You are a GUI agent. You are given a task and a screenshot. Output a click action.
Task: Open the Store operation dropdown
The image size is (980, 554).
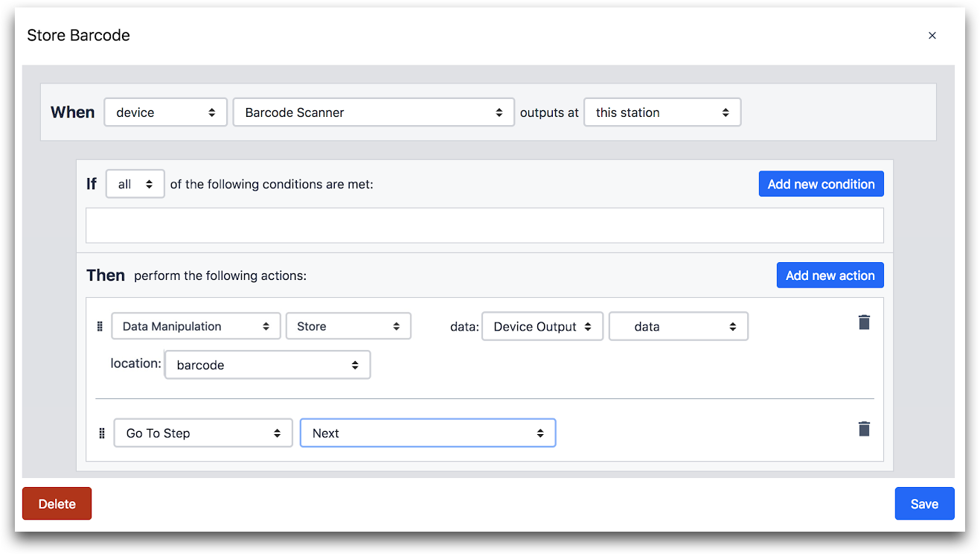point(348,326)
